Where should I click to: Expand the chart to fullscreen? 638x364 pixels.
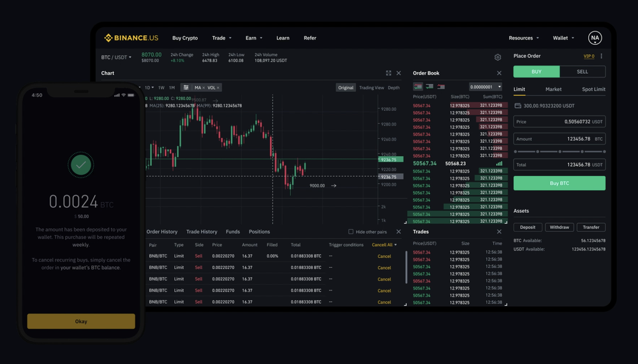(389, 73)
